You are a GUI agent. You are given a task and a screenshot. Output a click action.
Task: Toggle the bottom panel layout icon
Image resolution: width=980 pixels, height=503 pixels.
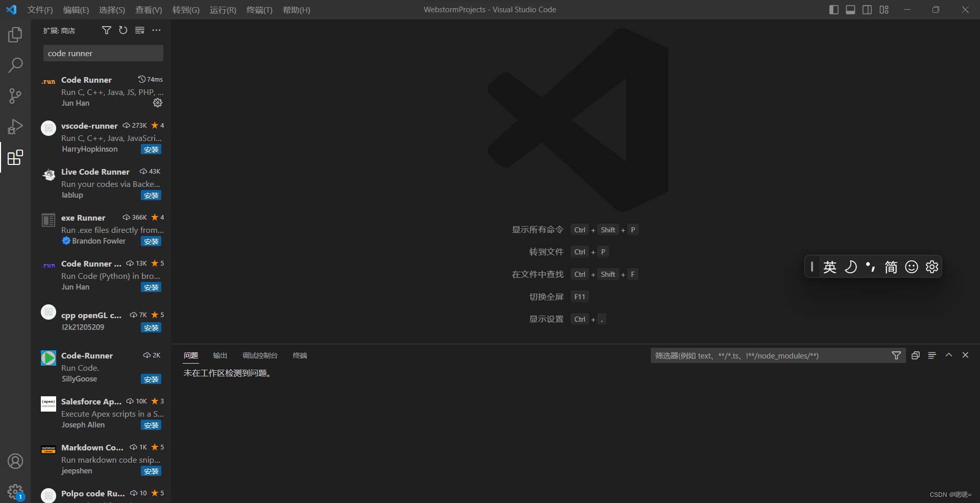tap(850, 10)
